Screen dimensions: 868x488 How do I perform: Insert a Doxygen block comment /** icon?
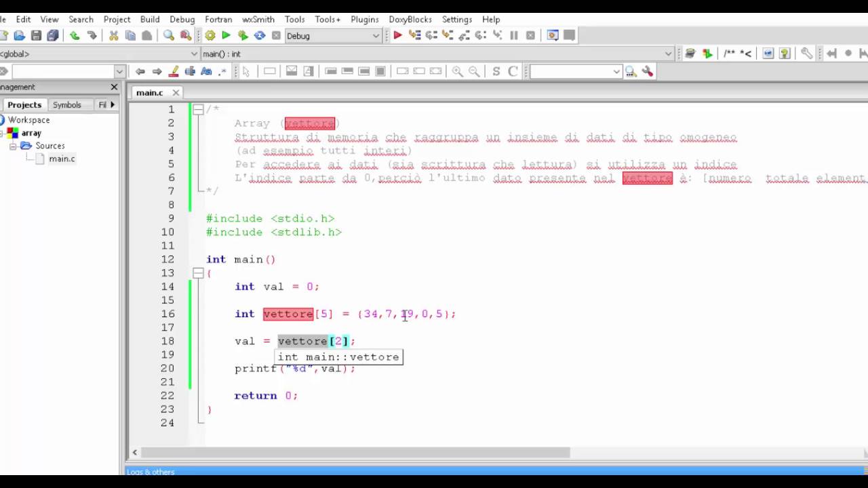730,54
